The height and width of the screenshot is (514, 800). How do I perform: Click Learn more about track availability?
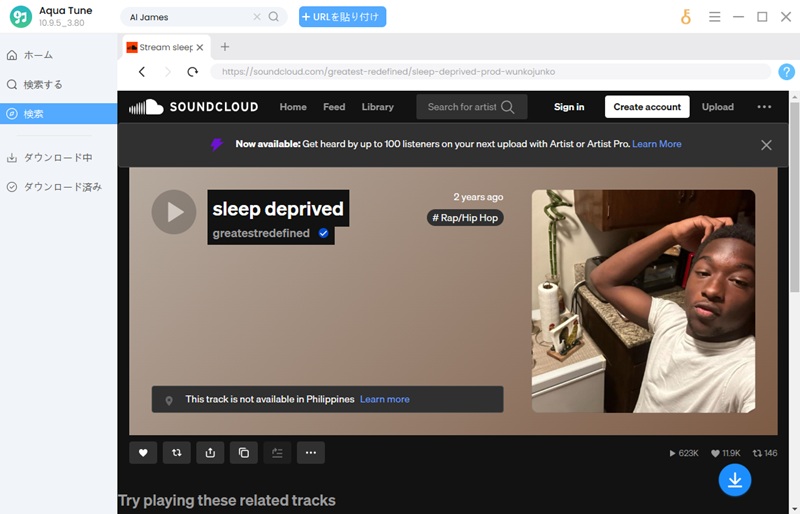point(385,399)
